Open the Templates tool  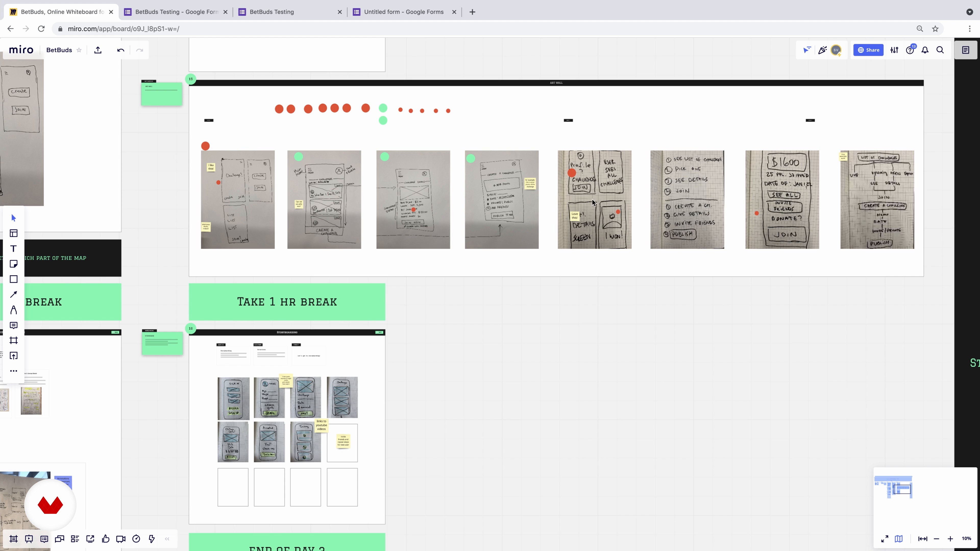14,233
